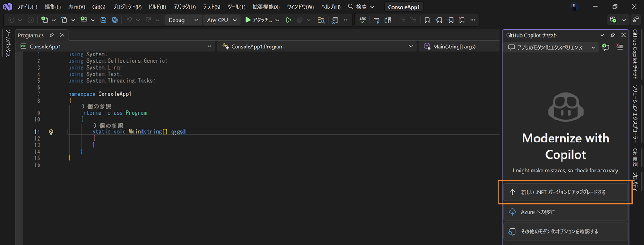This screenshot has width=644, height=245.
Task: Click upgrade to new .NET version button
Action: [x=566, y=192]
